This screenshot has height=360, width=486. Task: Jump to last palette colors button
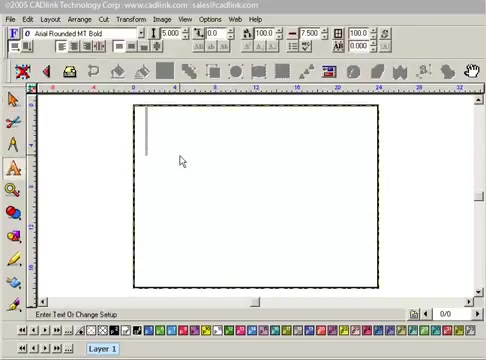57,331
